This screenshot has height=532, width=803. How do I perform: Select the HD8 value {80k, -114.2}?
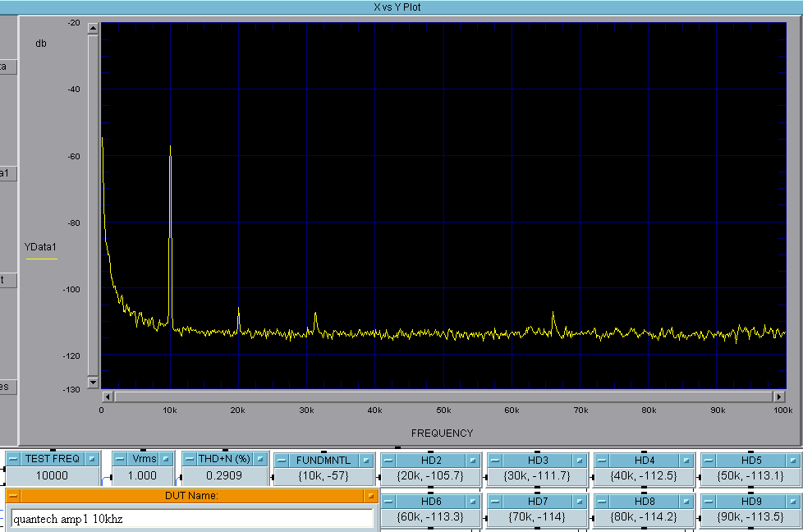(644, 517)
